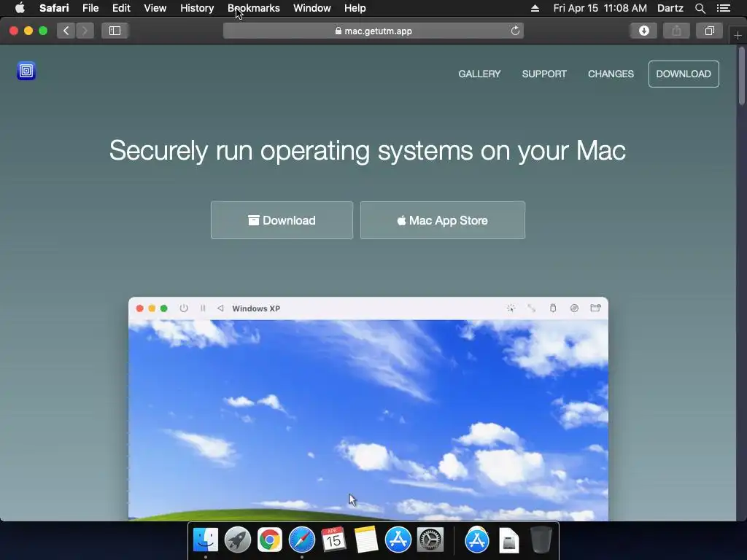The width and height of the screenshot is (747, 560).
Task: Click the outlined DOWNLOAD nav button
Action: point(684,74)
